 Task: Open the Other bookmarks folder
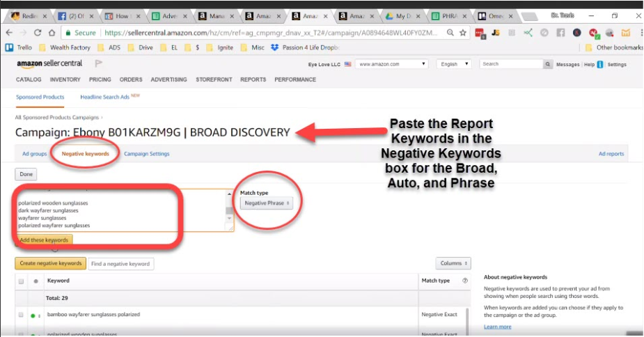point(614,47)
